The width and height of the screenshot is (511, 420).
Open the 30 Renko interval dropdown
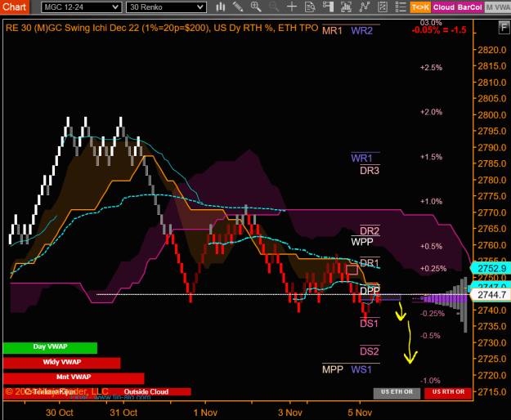(x=166, y=7)
